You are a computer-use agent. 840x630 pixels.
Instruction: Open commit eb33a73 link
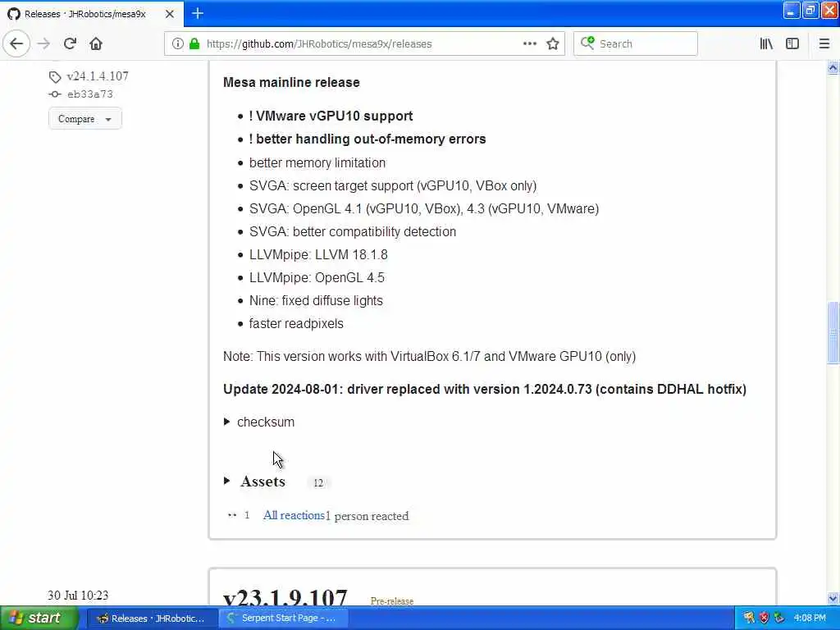pyautogui.click(x=90, y=94)
